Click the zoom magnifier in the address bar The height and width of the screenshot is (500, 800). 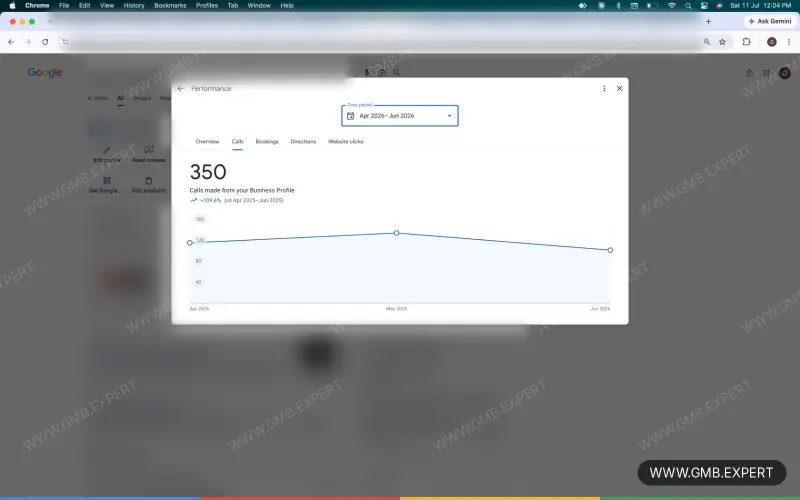(x=707, y=42)
